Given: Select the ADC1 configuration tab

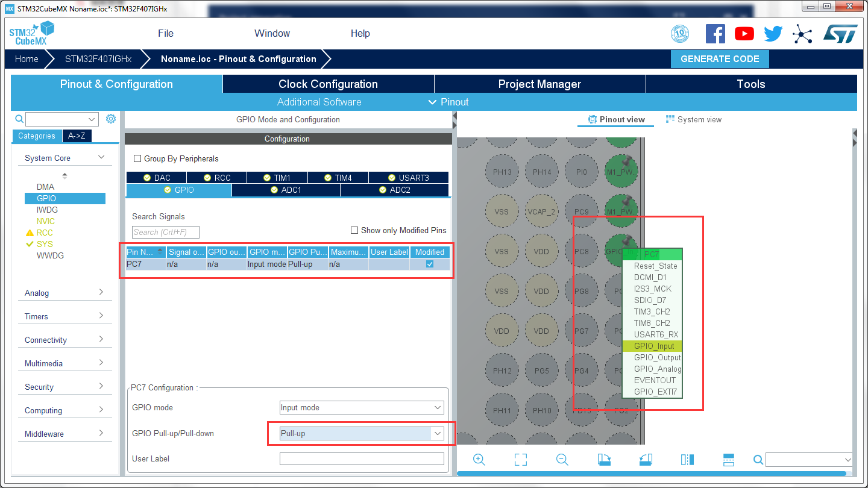Looking at the screenshot, I should (x=286, y=190).
